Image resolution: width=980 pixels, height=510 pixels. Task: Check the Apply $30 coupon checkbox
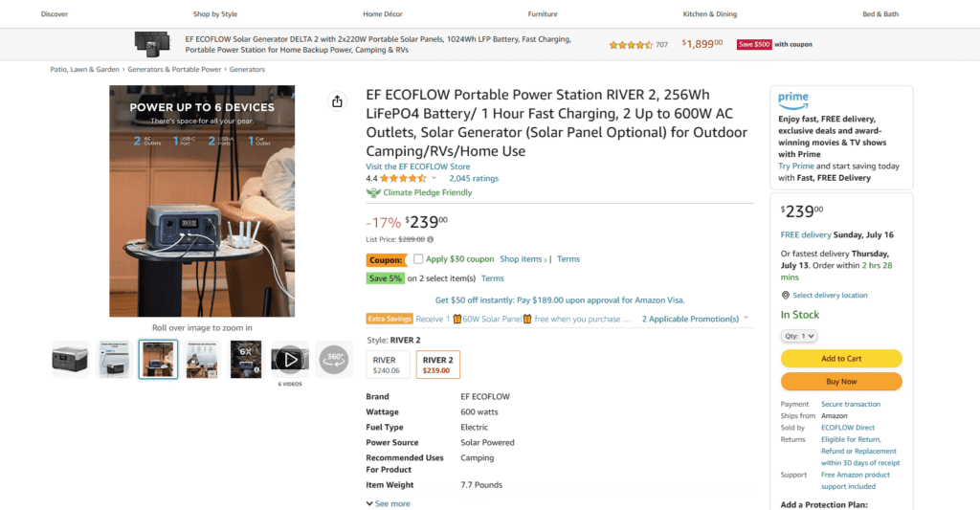click(418, 259)
